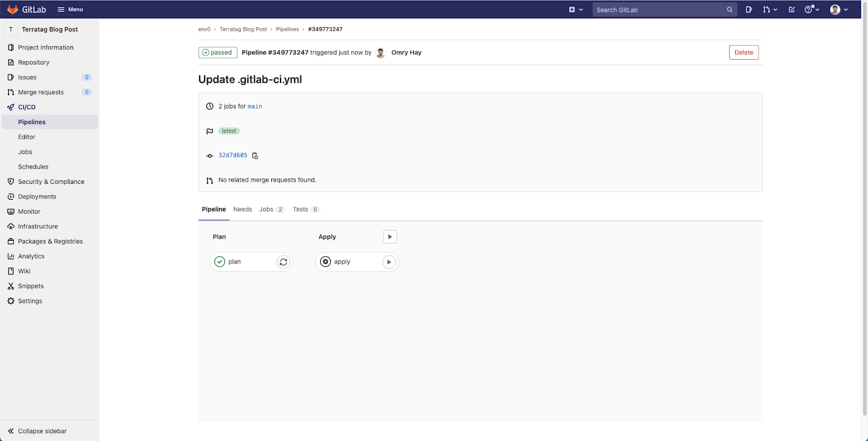Click the Delete pipeline button

pos(744,53)
